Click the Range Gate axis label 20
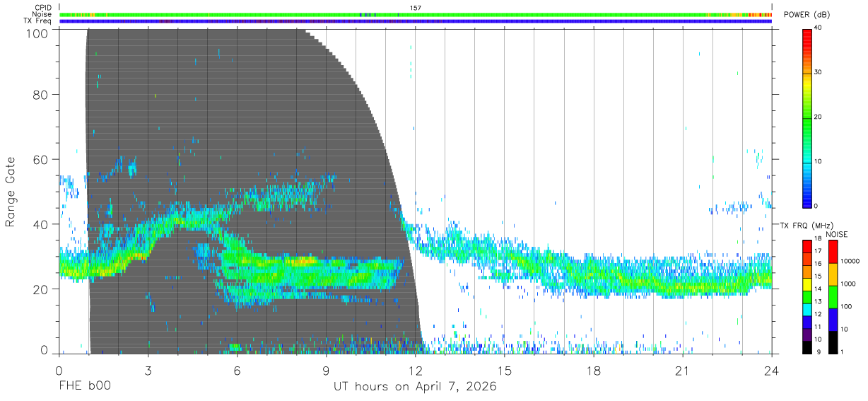Viewport: 868px width, 401px height. click(x=40, y=289)
